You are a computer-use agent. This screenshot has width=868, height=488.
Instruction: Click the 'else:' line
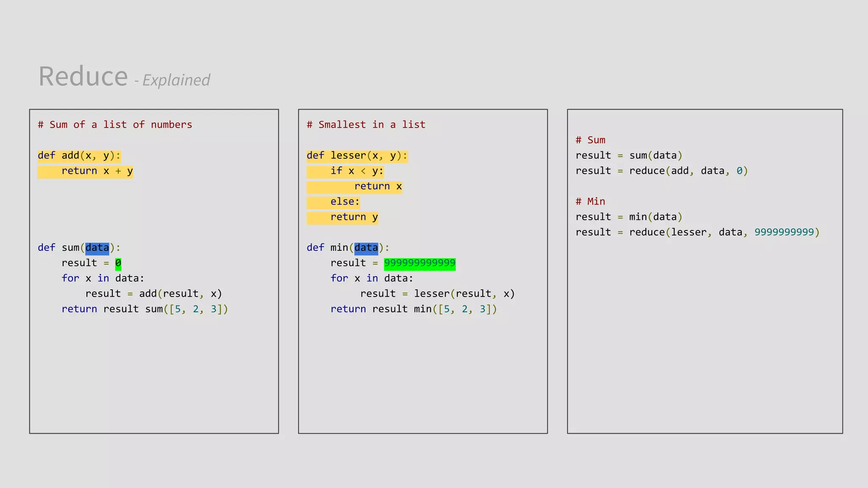[x=345, y=202]
